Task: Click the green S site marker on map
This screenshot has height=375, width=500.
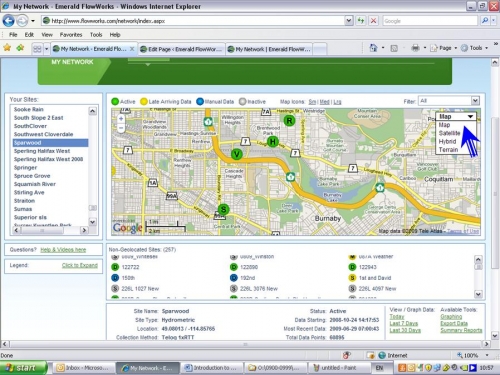Action: pos(223,209)
